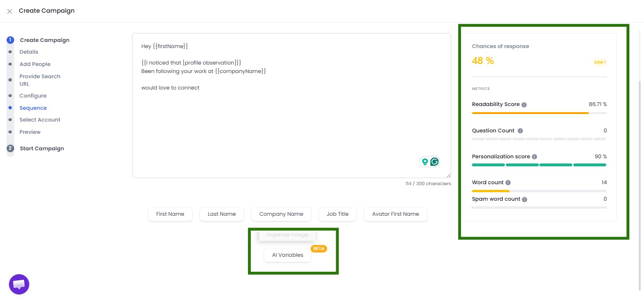
Task: Open the Configure step
Action: 33,96
